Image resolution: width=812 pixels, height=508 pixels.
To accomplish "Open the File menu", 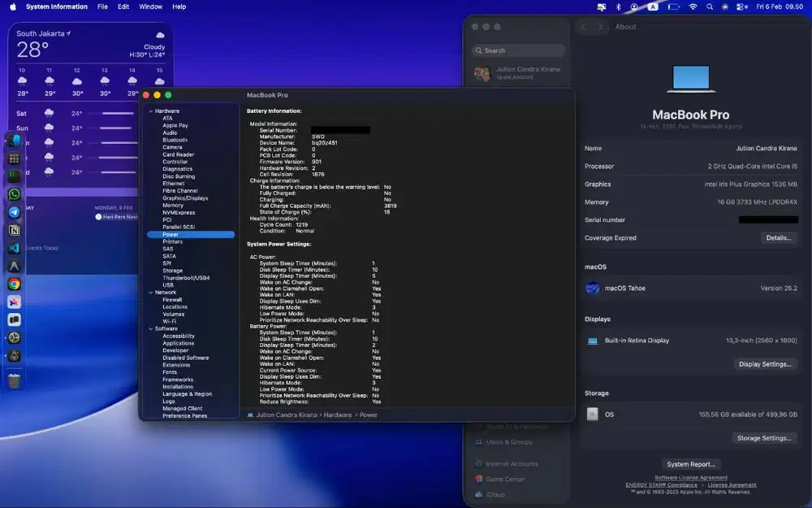I will (102, 7).
